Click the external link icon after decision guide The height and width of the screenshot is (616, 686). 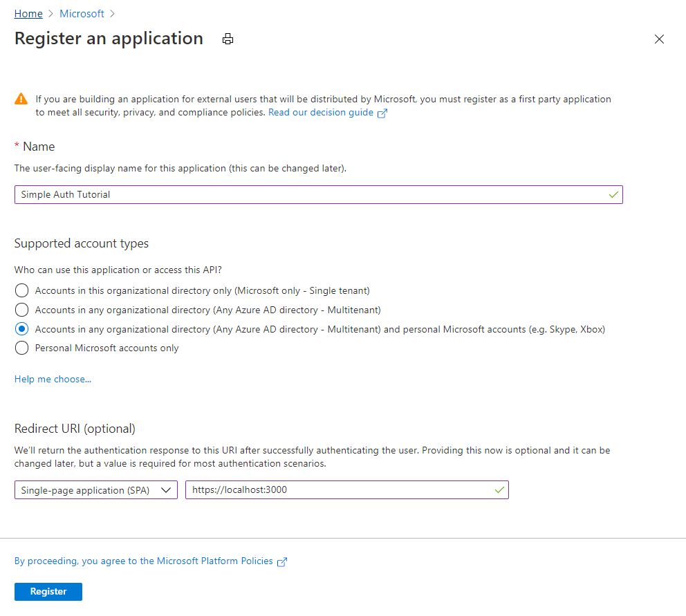point(382,113)
